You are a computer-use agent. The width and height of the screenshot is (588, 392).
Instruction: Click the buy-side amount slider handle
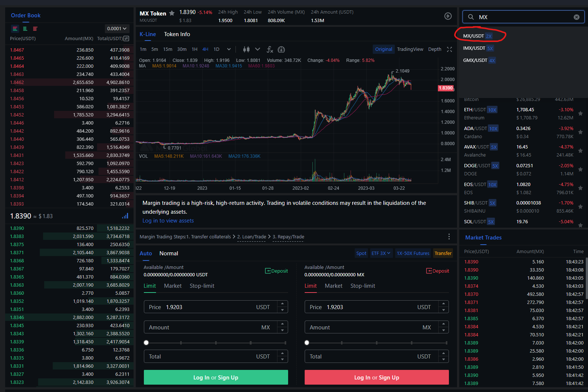pyautogui.click(x=146, y=343)
